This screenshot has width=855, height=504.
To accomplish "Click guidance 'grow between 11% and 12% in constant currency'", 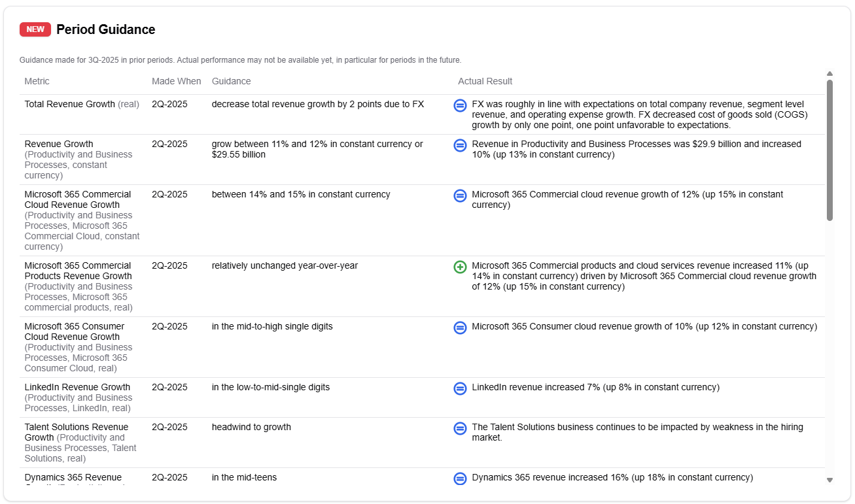I will pyautogui.click(x=317, y=149).
